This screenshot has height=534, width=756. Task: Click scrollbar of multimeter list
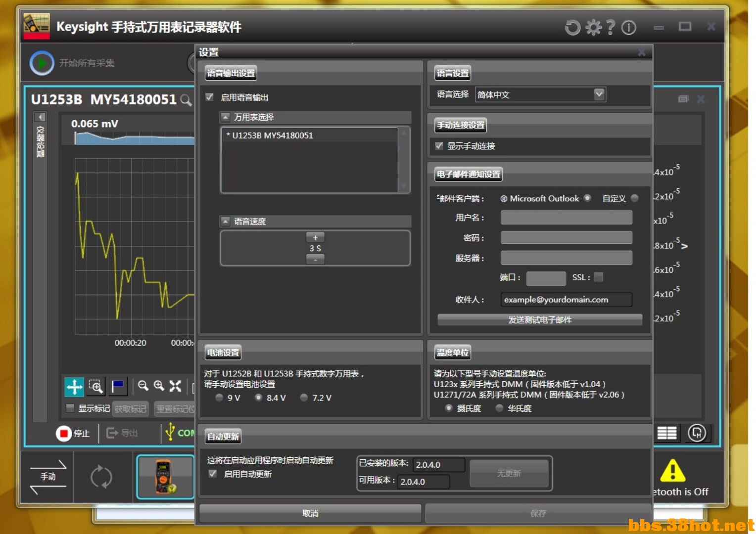tap(404, 160)
